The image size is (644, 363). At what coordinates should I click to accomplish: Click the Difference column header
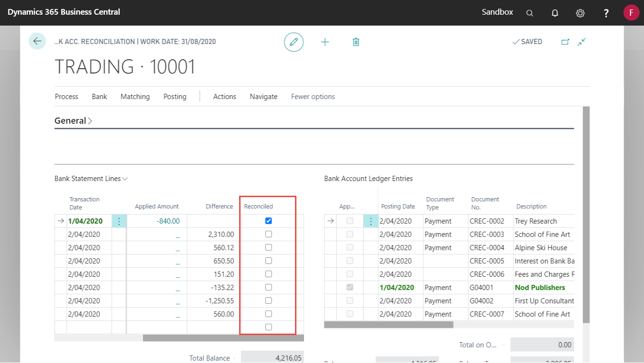point(219,207)
